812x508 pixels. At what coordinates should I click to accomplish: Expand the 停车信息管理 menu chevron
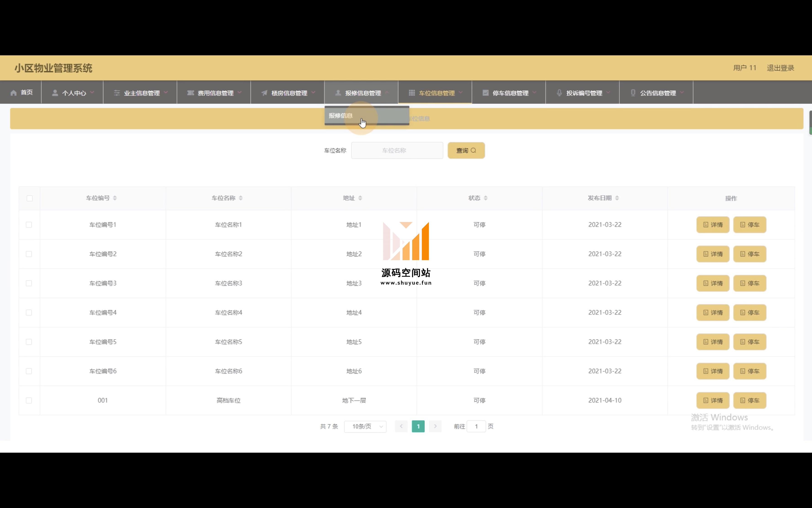pyautogui.click(x=534, y=92)
